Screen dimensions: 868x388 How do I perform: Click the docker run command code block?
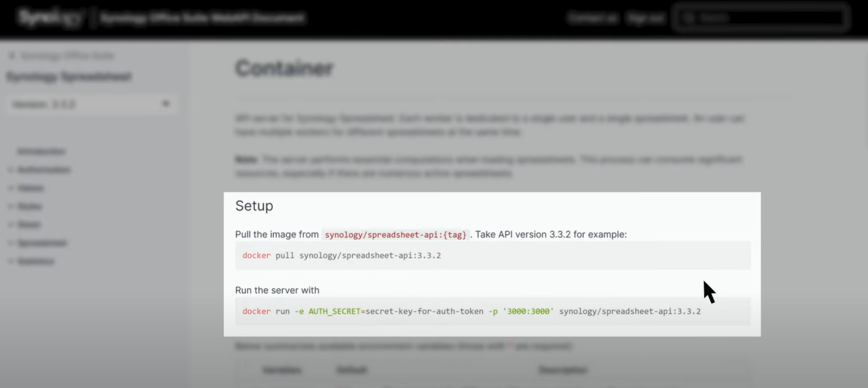click(x=493, y=312)
